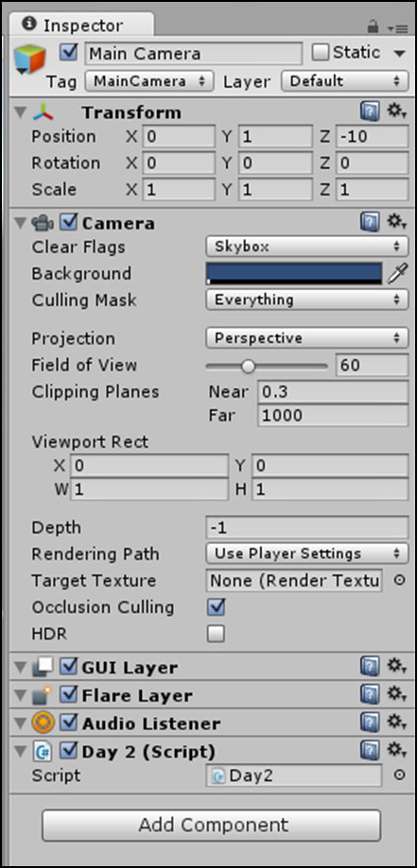Open Camera component help reference
Image resolution: width=417 pixels, height=868 pixels.
point(370,223)
